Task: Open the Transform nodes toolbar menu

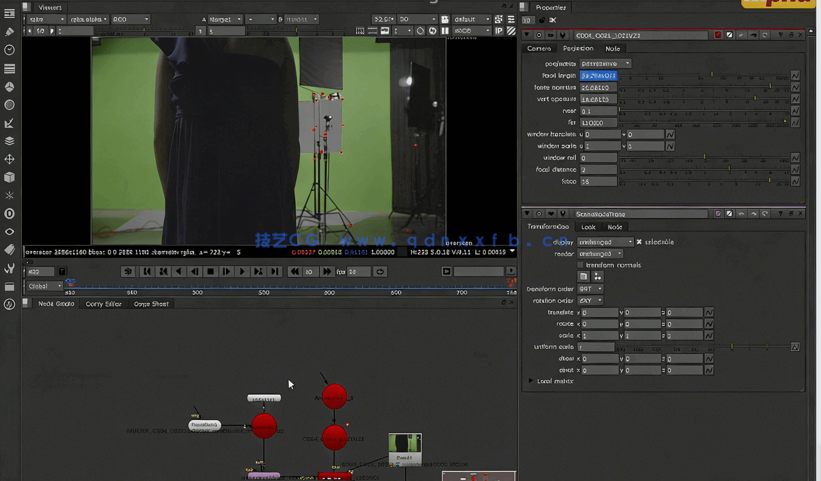Action: 9,159
